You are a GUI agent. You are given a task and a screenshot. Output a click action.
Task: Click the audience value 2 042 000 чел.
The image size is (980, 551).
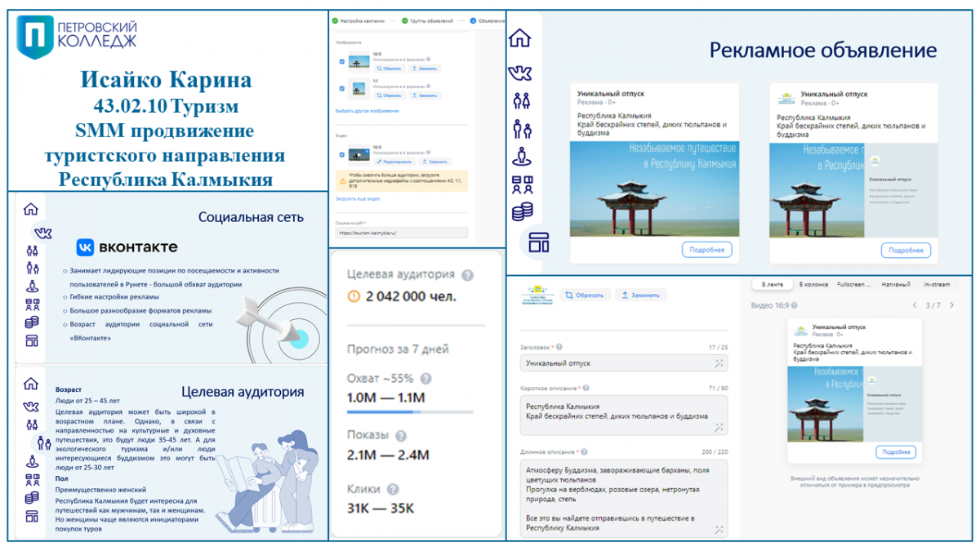pos(411,296)
